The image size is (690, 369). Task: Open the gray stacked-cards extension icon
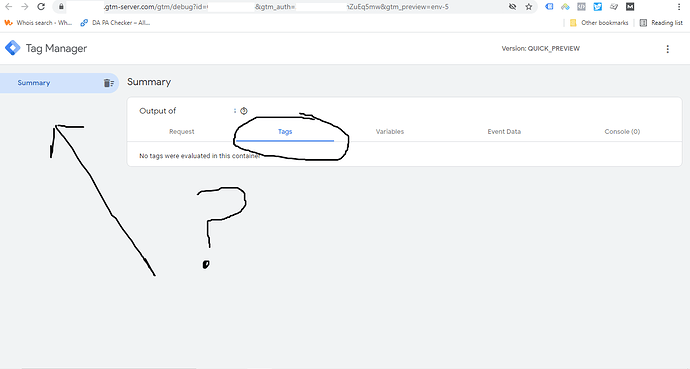(x=614, y=7)
